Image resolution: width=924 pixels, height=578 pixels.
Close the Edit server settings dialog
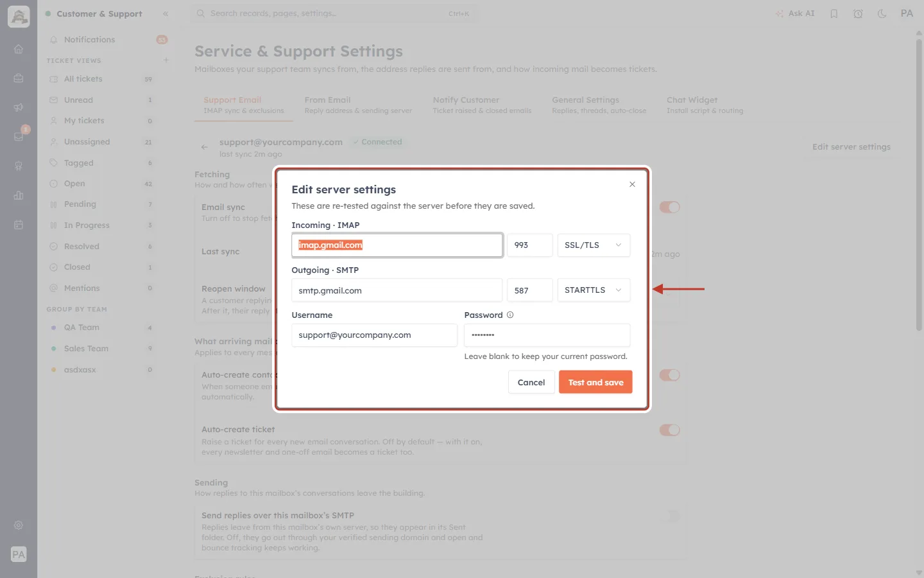[632, 184]
